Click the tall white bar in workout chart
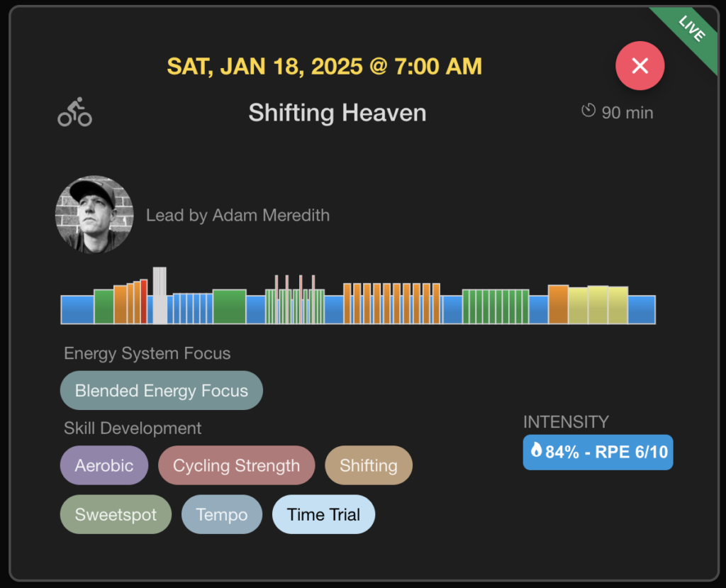The height and width of the screenshot is (588, 726). click(160, 295)
